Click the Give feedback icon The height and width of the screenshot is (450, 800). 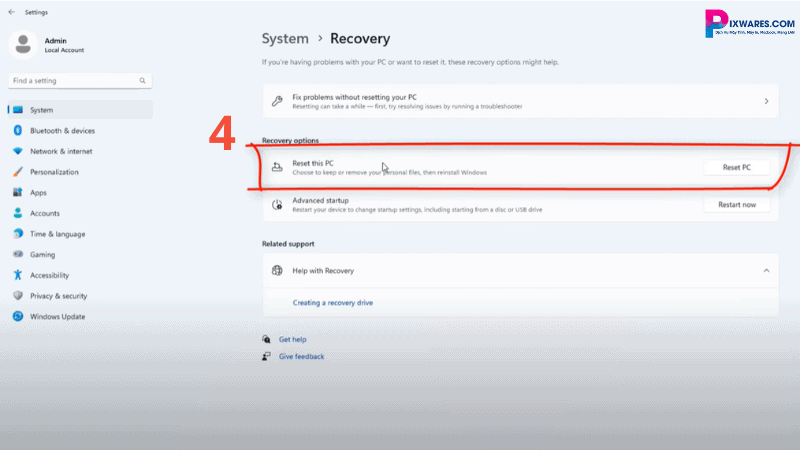(266, 356)
